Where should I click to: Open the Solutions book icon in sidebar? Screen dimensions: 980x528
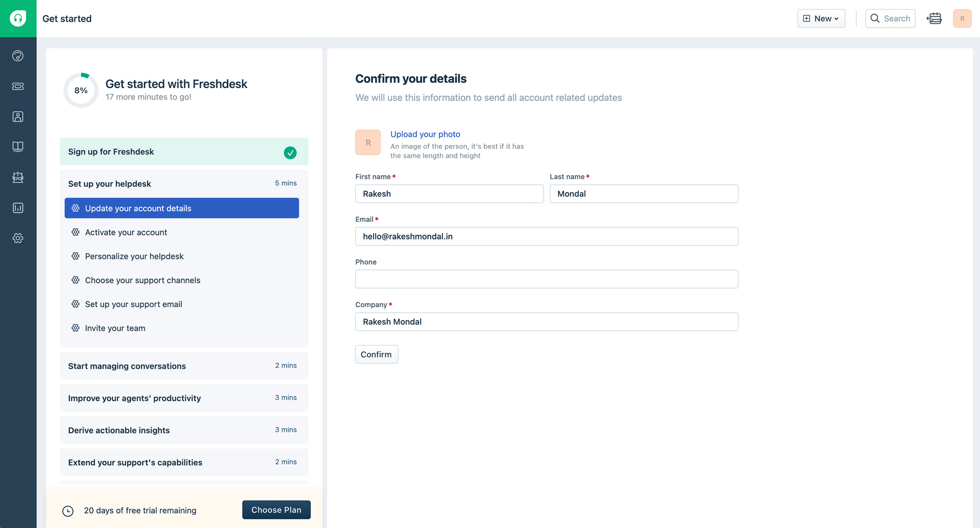[18, 147]
